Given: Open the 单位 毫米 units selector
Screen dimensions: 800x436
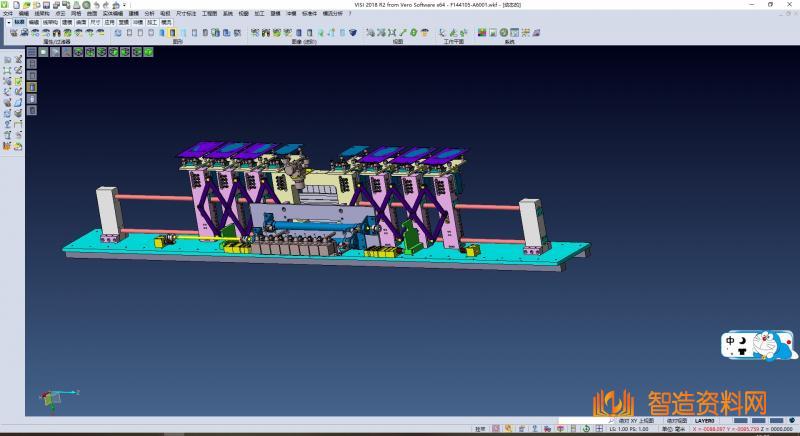Looking at the screenshot, I should pos(674,429).
